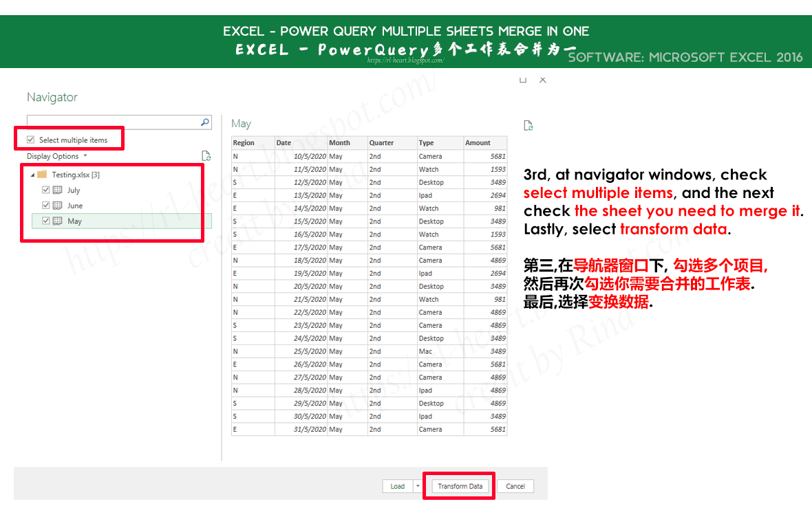Uncheck the May sheet checkbox

pyautogui.click(x=45, y=221)
